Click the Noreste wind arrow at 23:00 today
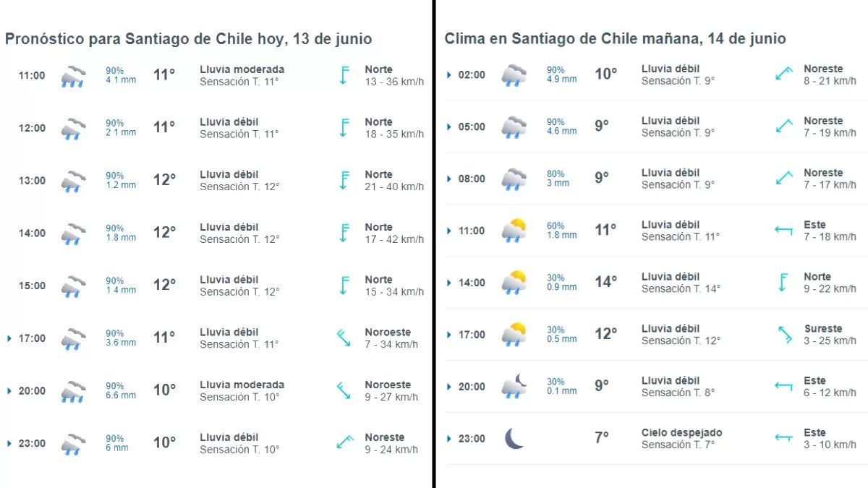The image size is (868, 488). (344, 442)
